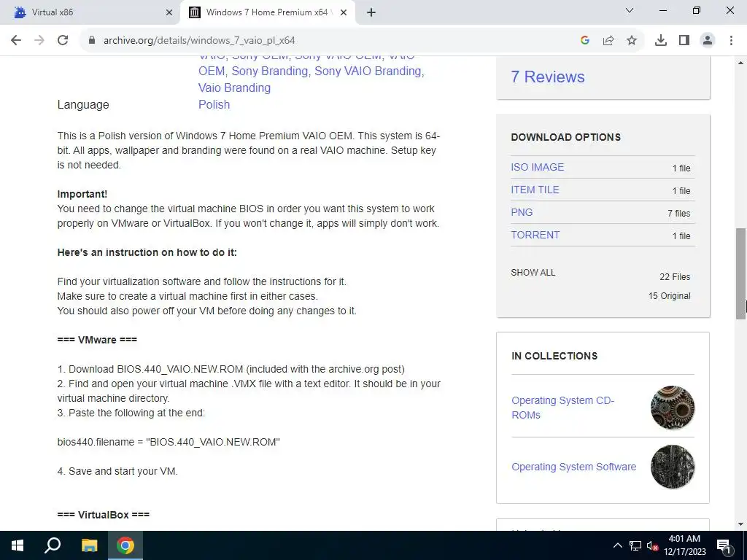Click the '=== VirtualBox ===' heading
This screenshot has height=560, width=747.
coord(104,515)
